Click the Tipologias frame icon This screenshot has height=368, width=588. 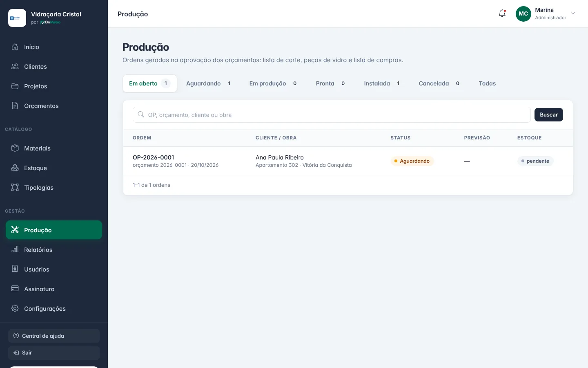(x=15, y=187)
